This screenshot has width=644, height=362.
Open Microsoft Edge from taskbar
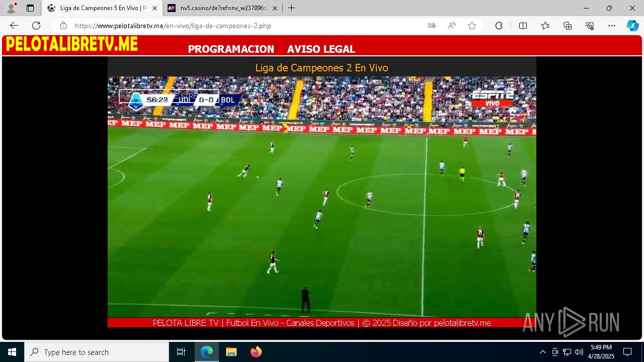point(207,352)
